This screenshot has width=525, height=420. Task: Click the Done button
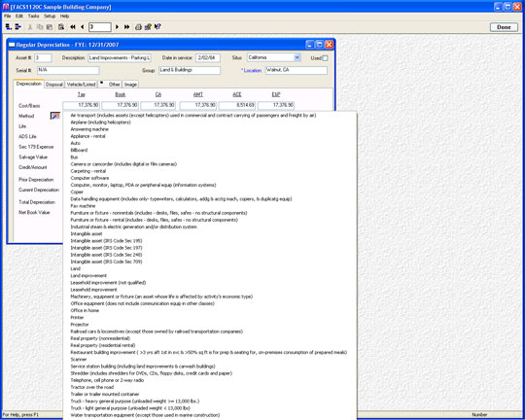504,27
